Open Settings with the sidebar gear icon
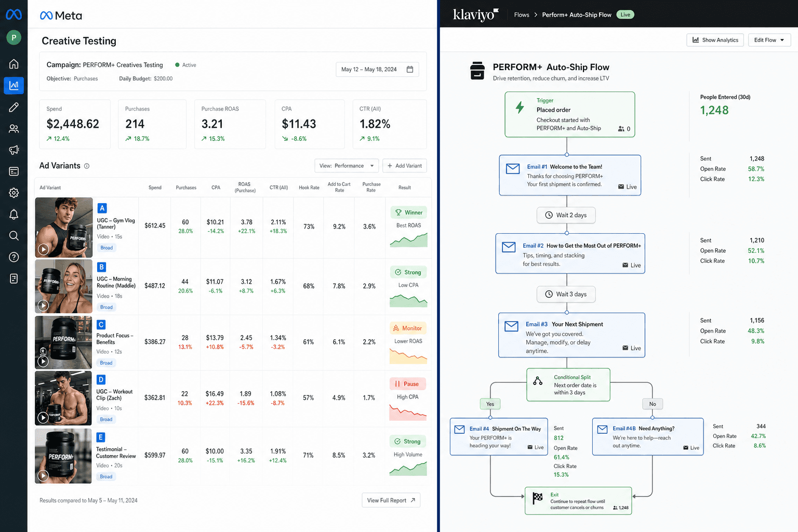 14,193
